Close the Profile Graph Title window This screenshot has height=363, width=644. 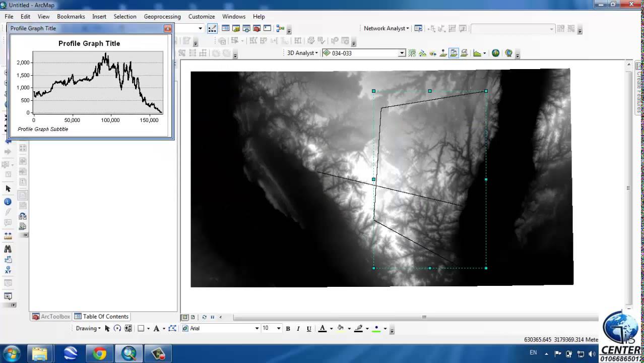168,29
